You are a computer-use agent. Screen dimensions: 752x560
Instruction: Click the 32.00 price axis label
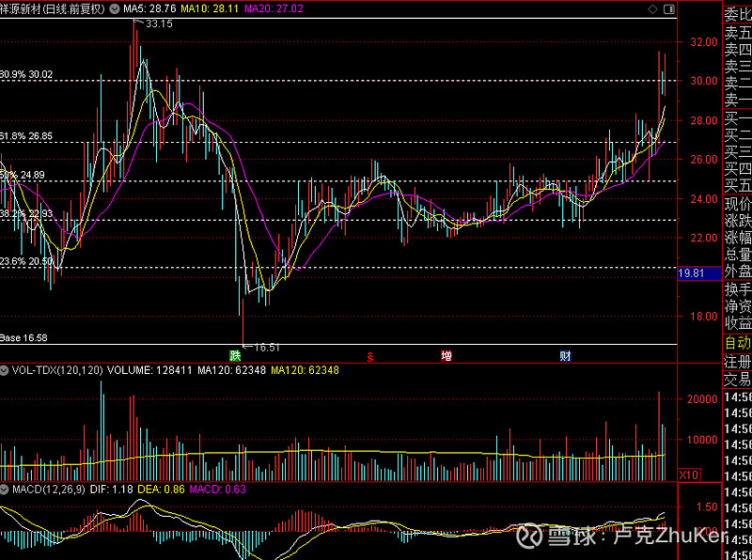[x=704, y=42]
